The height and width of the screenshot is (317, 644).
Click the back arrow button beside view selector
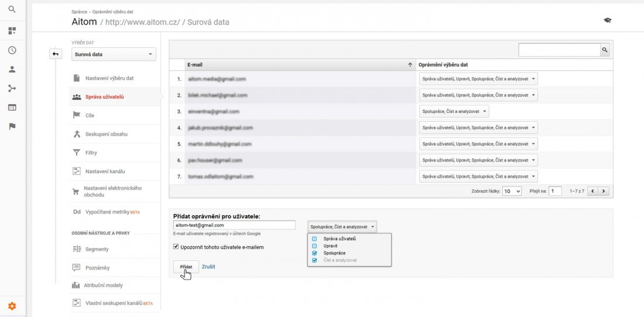coord(56,54)
